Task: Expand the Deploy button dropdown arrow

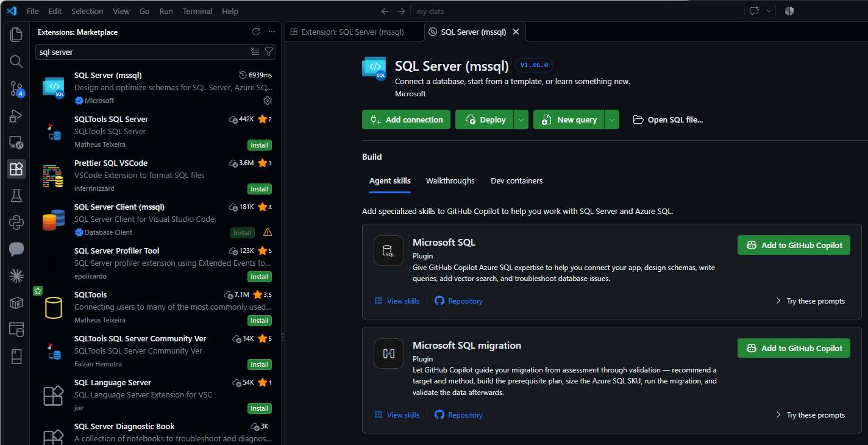Action: [x=521, y=119]
